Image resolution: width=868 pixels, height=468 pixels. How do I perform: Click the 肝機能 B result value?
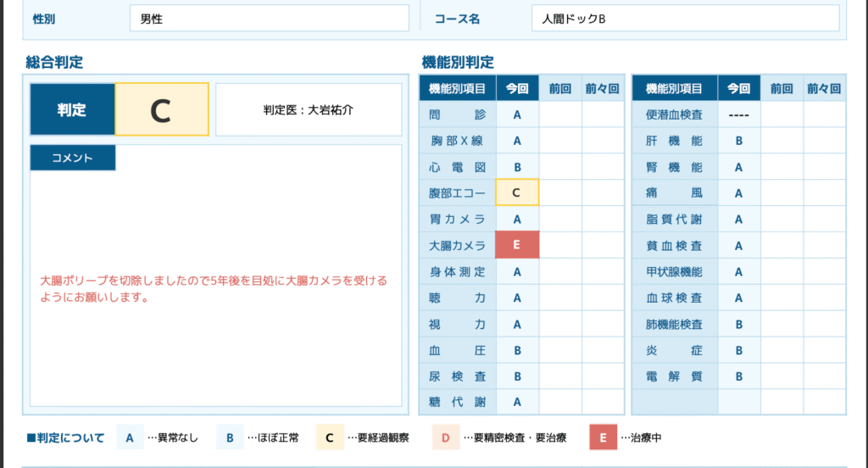coord(738,142)
